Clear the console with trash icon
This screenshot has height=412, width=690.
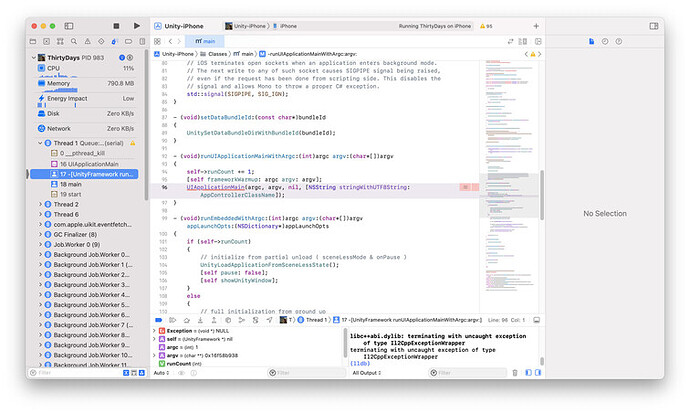point(515,373)
